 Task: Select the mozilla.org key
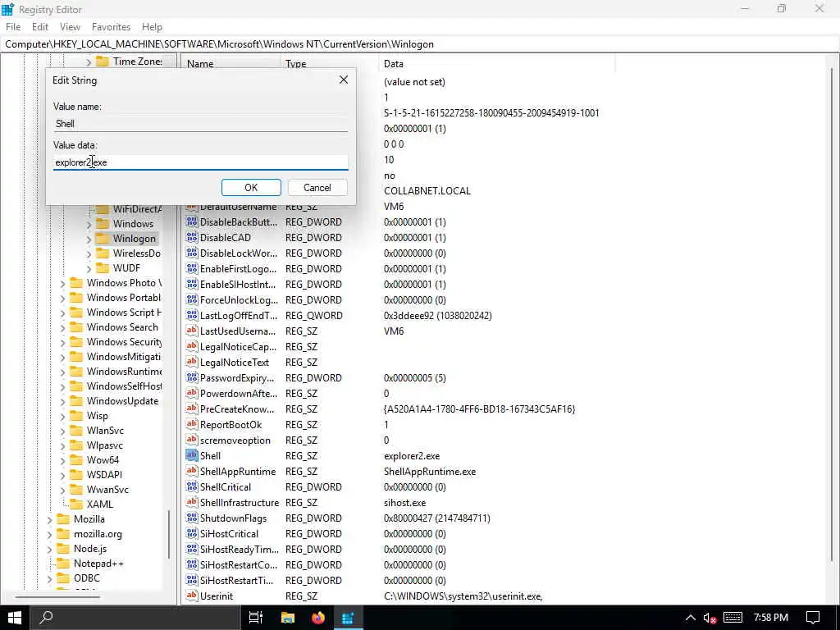(98, 534)
